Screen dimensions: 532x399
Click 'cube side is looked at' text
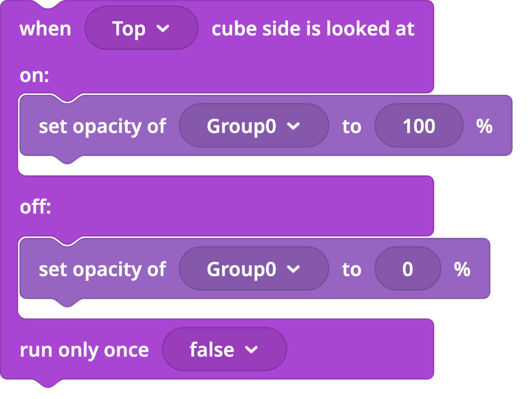coord(313,28)
